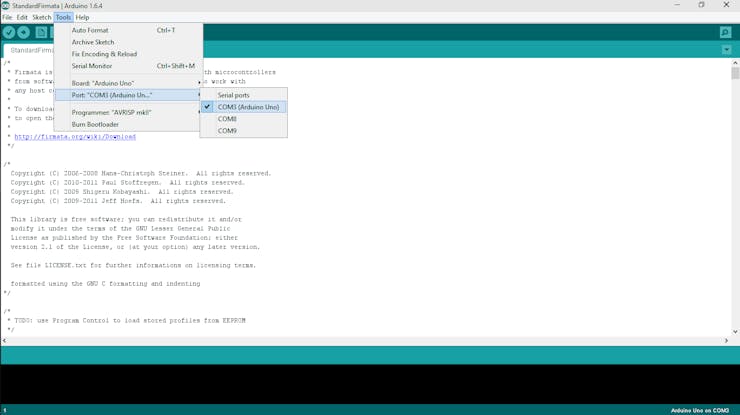Viewport: 740px width, 415px height.
Task: Click the Shigeru Kobayashi copyright line
Action: (122, 192)
